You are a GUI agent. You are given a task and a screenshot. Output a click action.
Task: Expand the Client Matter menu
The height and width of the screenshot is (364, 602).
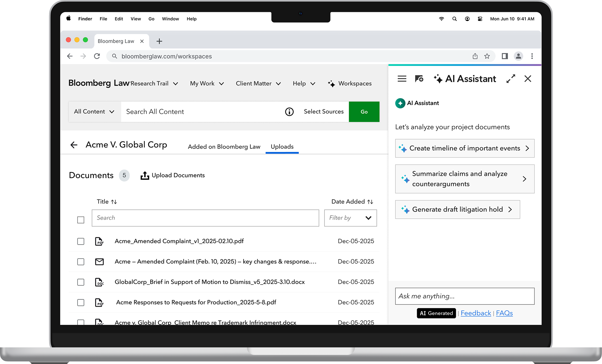point(258,83)
